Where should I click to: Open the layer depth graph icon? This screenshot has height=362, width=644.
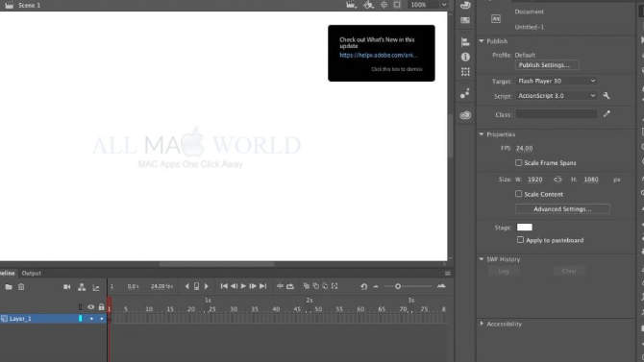96,287
